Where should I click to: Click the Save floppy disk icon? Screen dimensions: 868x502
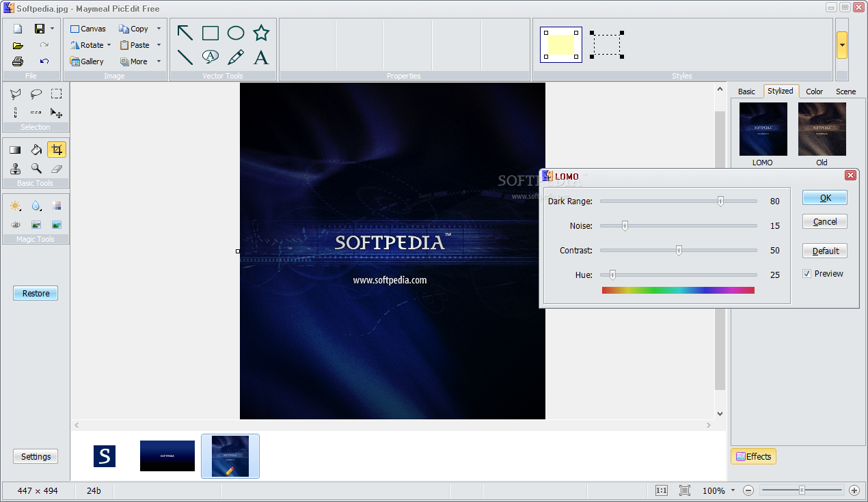click(x=40, y=29)
